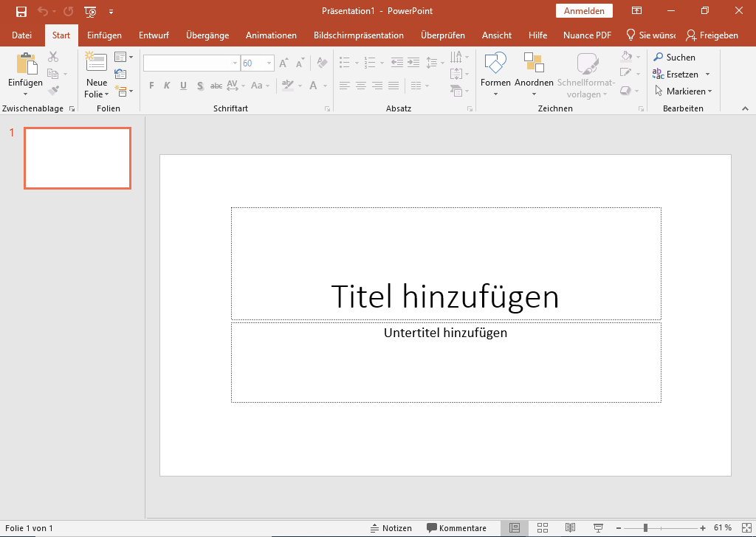Open the Ansicht ribbon tab

pyautogui.click(x=496, y=35)
